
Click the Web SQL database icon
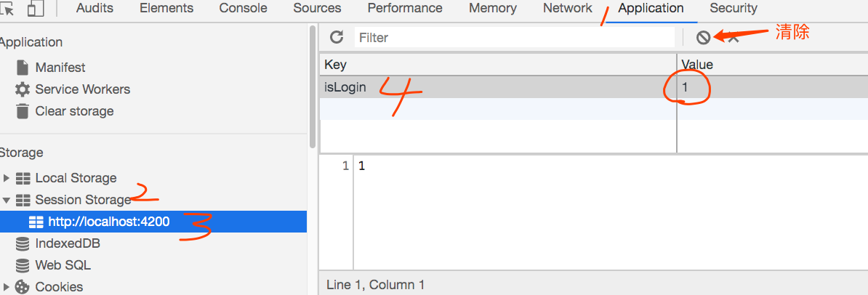[x=22, y=265]
